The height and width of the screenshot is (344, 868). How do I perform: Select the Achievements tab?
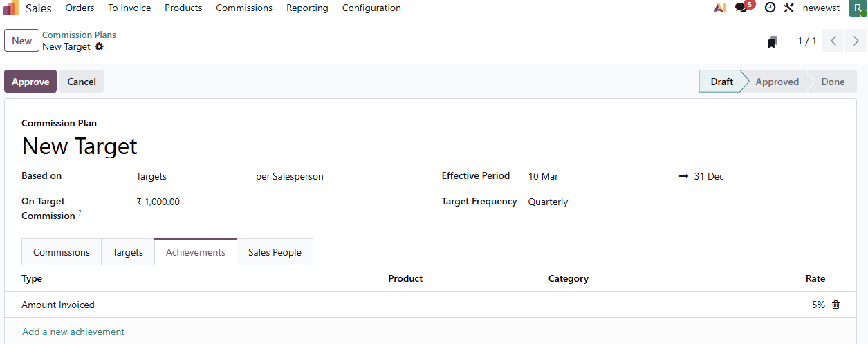196,252
